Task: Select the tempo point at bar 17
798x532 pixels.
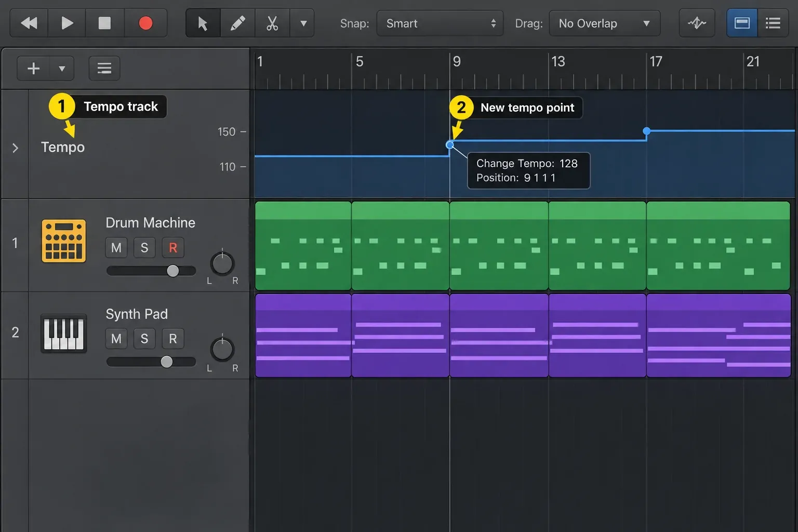Action: (646, 131)
